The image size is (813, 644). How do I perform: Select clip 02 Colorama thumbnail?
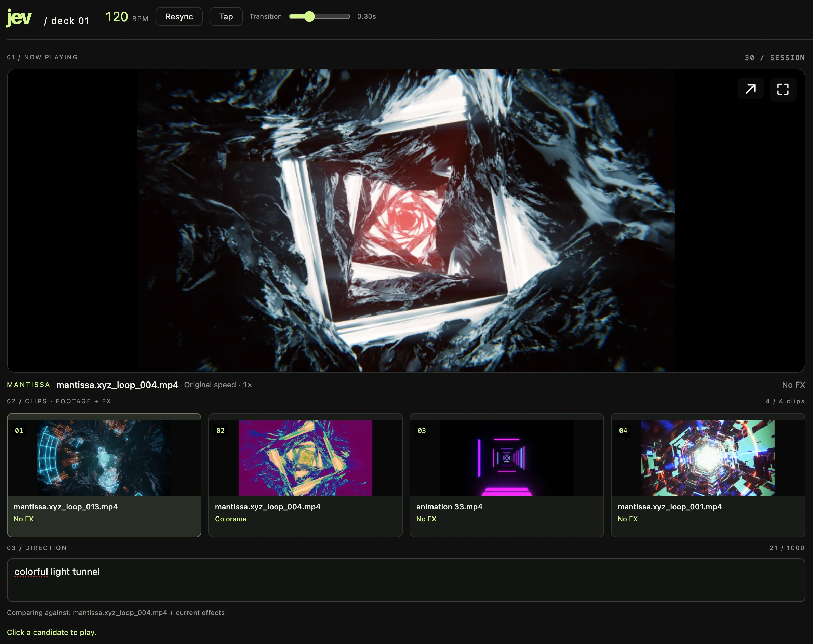pyautogui.click(x=305, y=458)
